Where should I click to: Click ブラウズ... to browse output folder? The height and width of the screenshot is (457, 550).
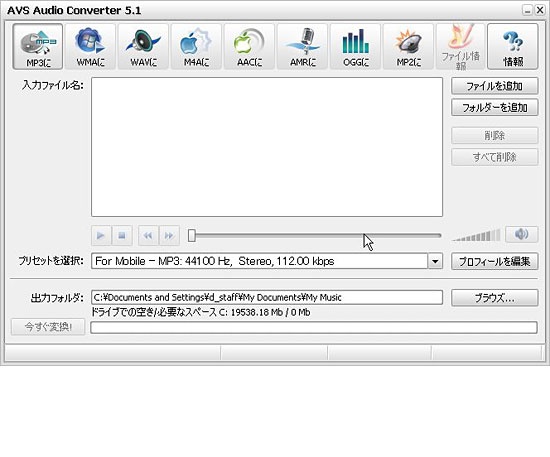[x=495, y=298]
